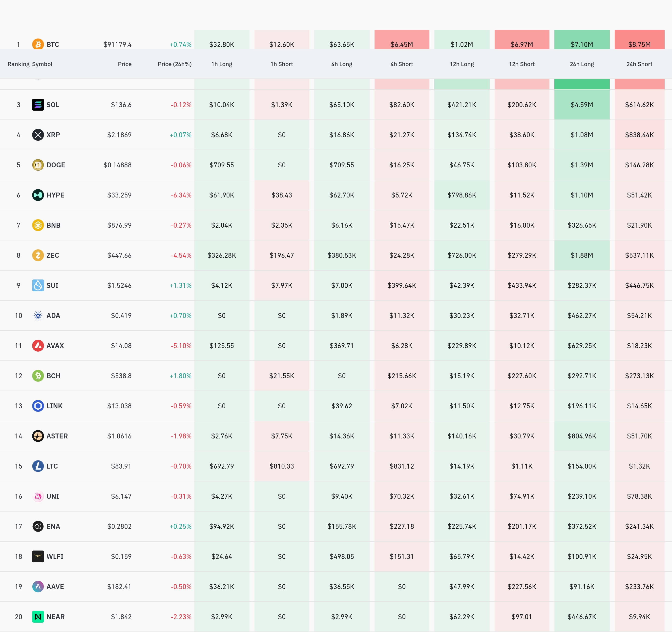Click the ZEC Zcash icon

click(38, 255)
